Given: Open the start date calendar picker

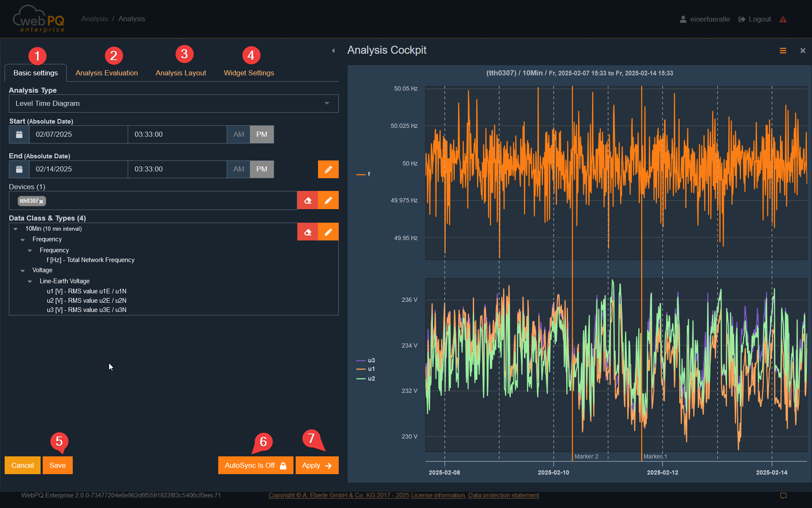Looking at the screenshot, I should (x=19, y=134).
